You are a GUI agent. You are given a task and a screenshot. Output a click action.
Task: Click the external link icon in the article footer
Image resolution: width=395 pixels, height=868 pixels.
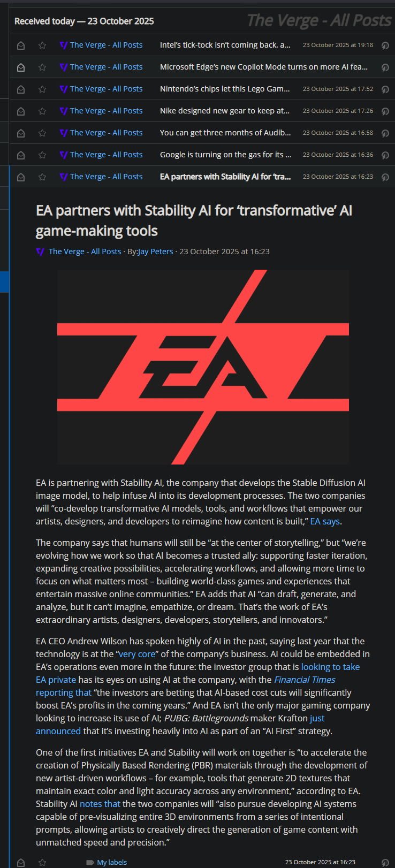click(385, 863)
